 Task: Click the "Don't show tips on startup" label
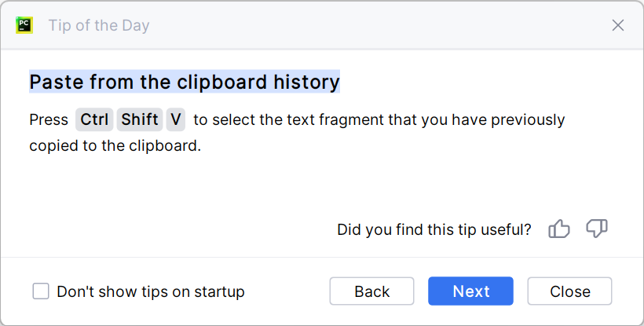151,291
